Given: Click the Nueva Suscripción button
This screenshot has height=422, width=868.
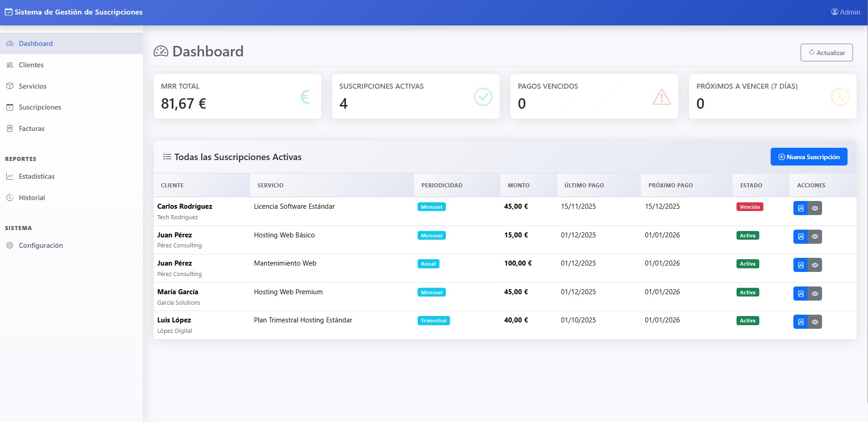Looking at the screenshot, I should pos(809,156).
